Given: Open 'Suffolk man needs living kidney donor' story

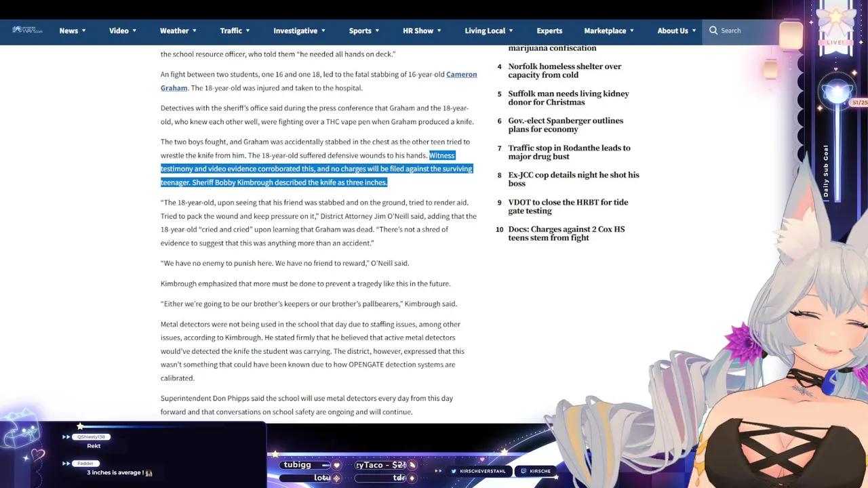Looking at the screenshot, I should tap(569, 98).
